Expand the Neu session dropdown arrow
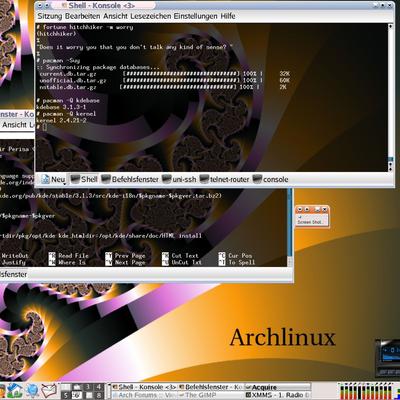This screenshot has height=400, width=400. point(64,183)
